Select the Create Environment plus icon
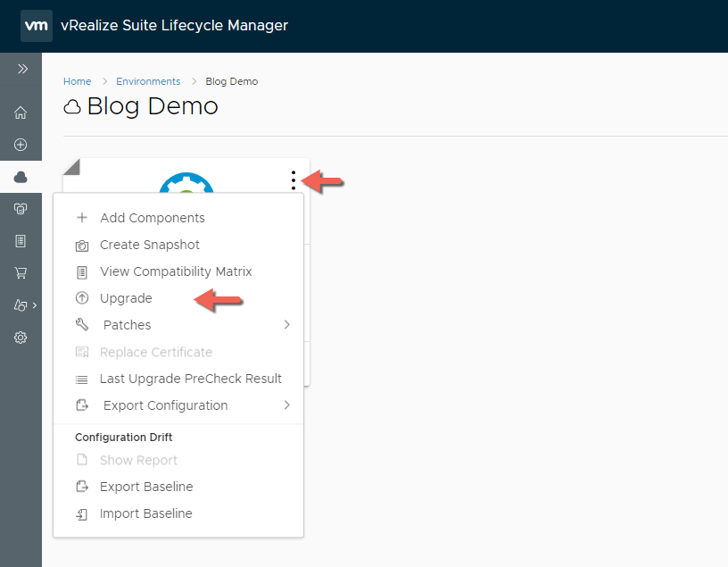Image resolution: width=728 pixels, height=567 pixels. pos(20,144)
